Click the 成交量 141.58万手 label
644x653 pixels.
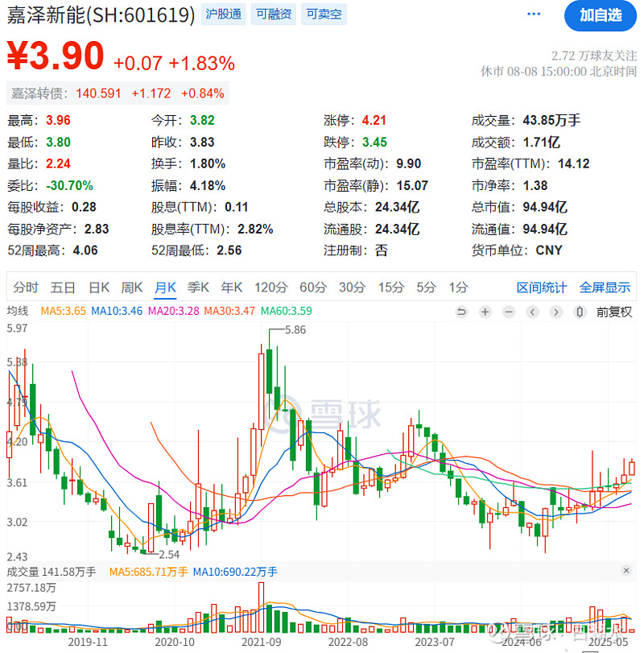[x=52, y=572]
